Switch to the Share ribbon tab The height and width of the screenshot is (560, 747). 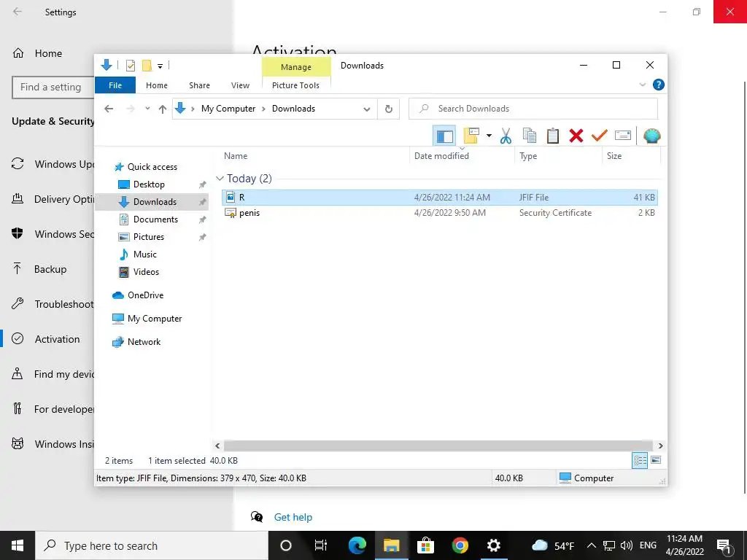point(199,85)
